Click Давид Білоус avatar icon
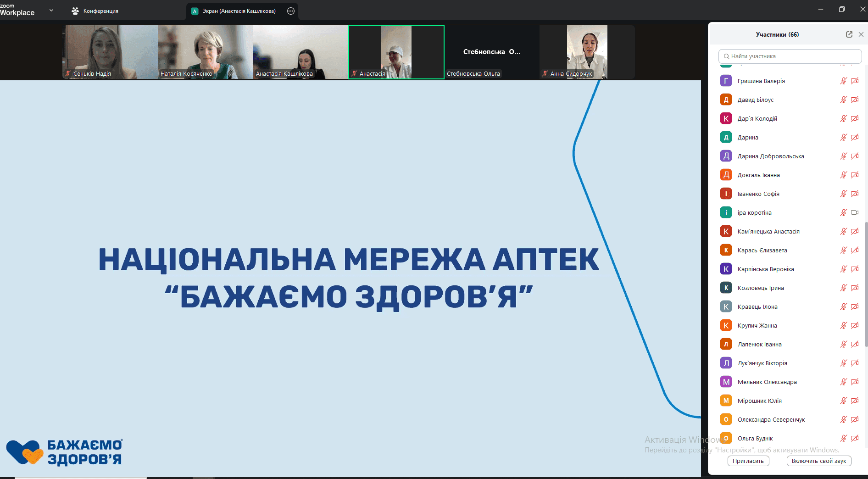Viewport: 868px width, 479px height. click(726, 100)
